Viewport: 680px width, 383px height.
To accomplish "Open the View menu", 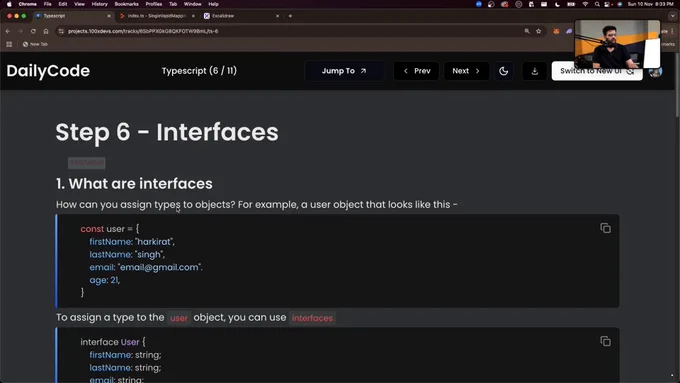I will pyautogui.click(x=79, y=4).
